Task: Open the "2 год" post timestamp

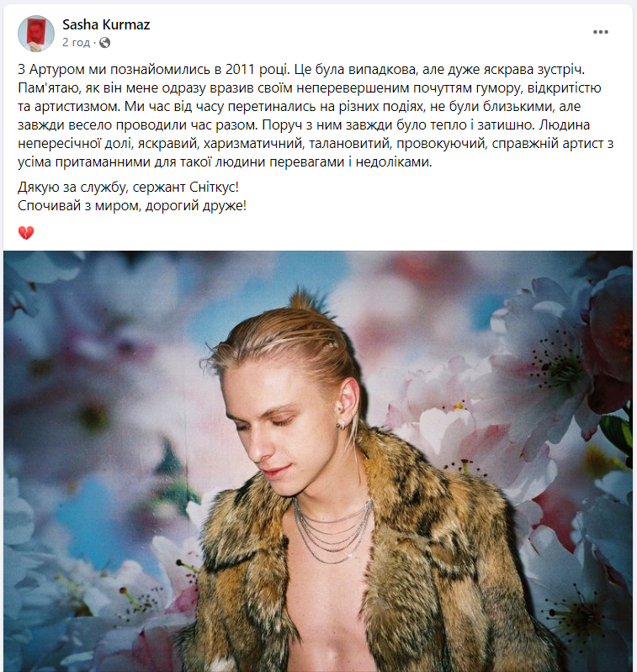Action: point(77,42)
